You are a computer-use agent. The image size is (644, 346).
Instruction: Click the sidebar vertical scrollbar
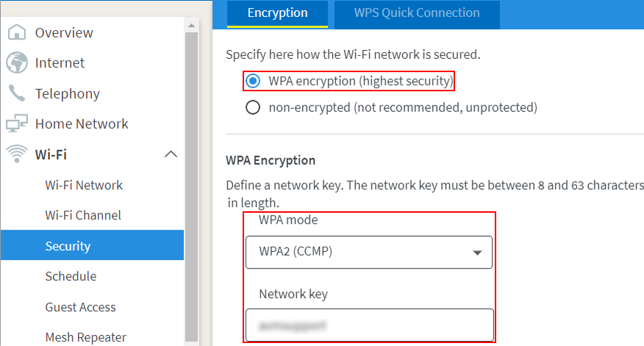191,184
